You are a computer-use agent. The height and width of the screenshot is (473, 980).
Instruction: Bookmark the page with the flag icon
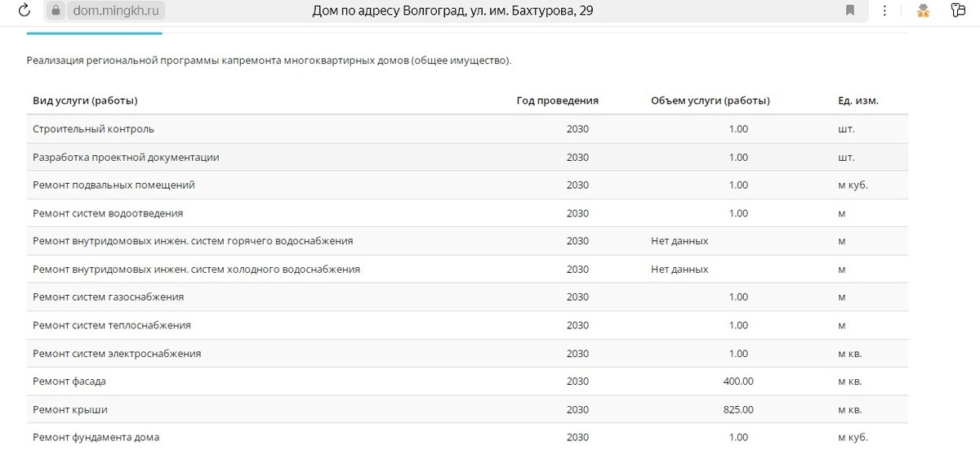click(x=850, y=11)
